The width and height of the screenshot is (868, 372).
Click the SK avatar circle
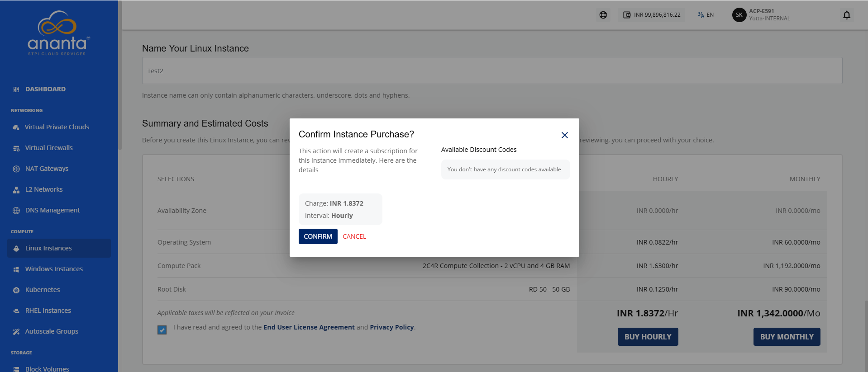(739, 15)
